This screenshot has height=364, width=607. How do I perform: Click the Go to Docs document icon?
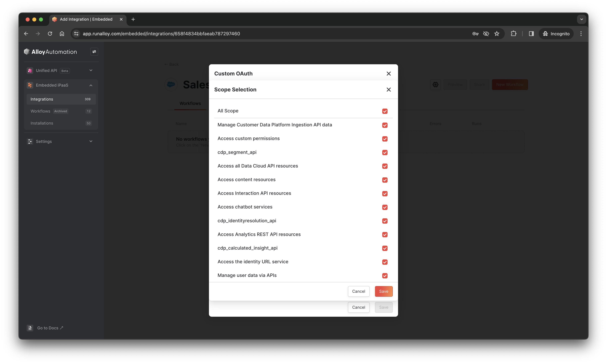click(x=30, y=328)
